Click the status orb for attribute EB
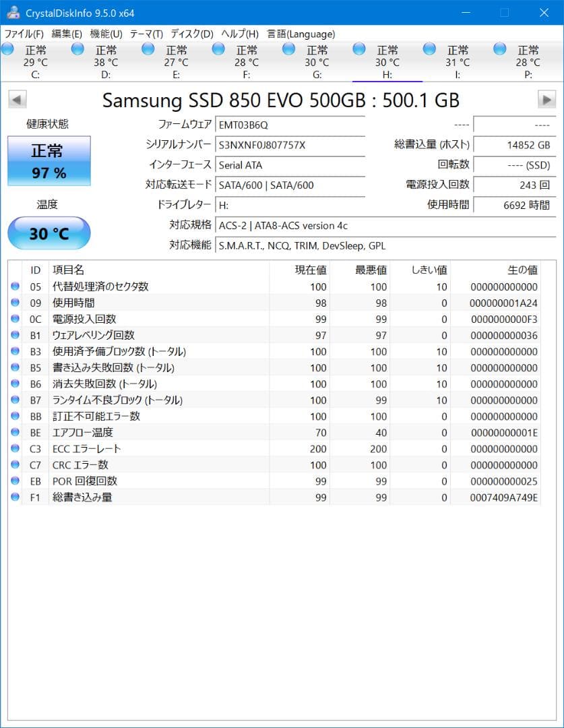564x728 pixels. pos(15,481)
